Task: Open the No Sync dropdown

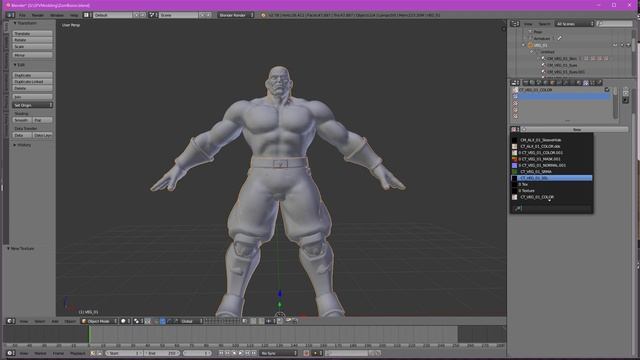Action: [x=279, y=353]
